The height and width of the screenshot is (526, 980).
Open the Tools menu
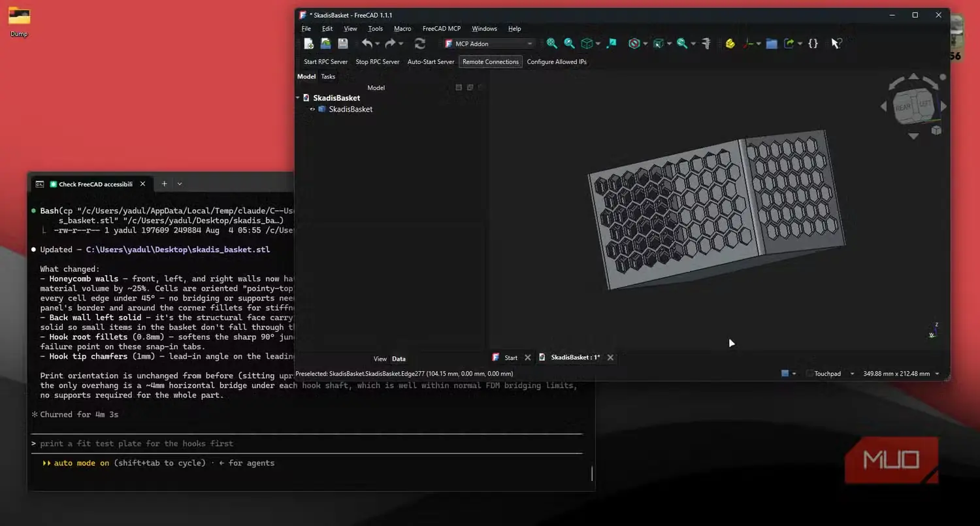376,29
